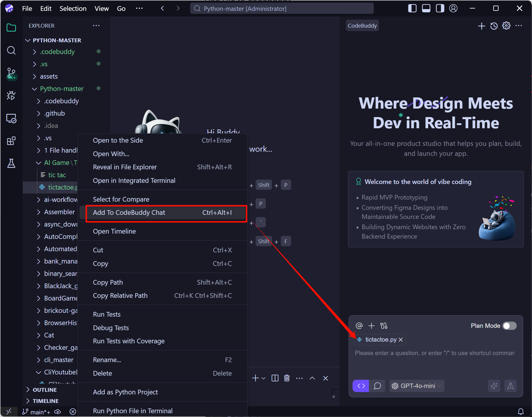Click the @ mention icon in chat
532x417 pixels.
click(x=359, y=326)
